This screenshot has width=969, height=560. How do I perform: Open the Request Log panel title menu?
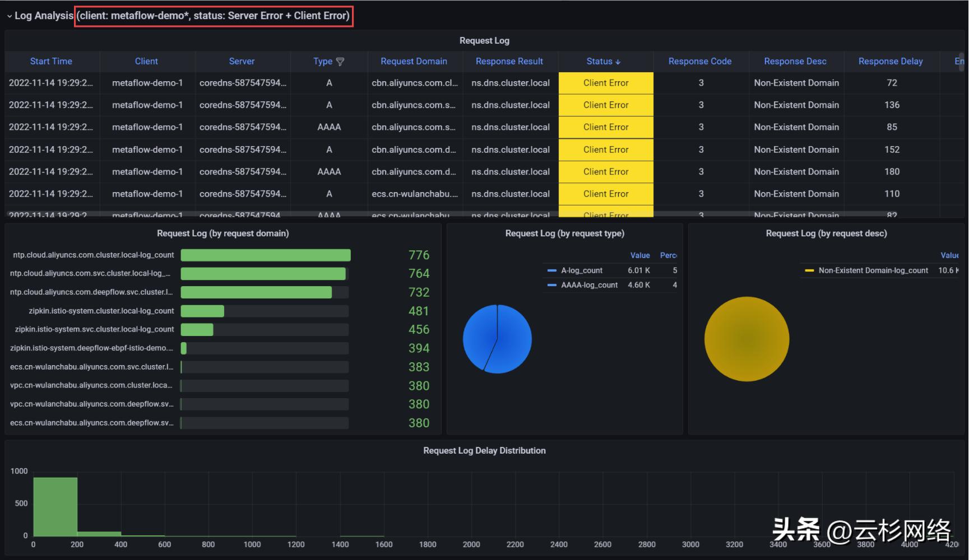point(484,40)
